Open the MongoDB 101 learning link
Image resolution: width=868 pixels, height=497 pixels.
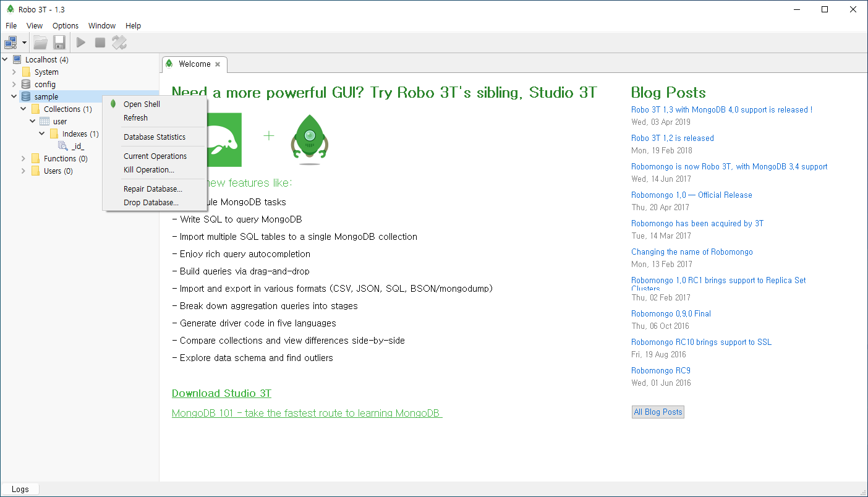click(x=307, y=413)
